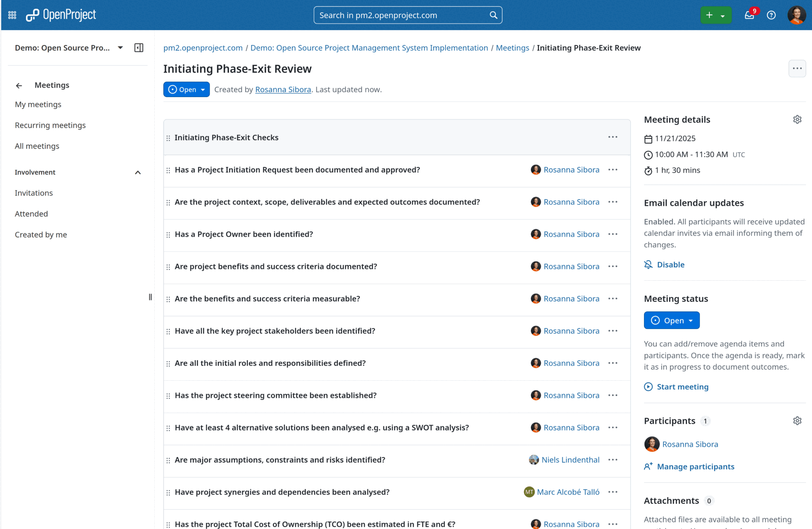Click Manage participants
Viewport: 812px width, 529px height.
(695, 466)
